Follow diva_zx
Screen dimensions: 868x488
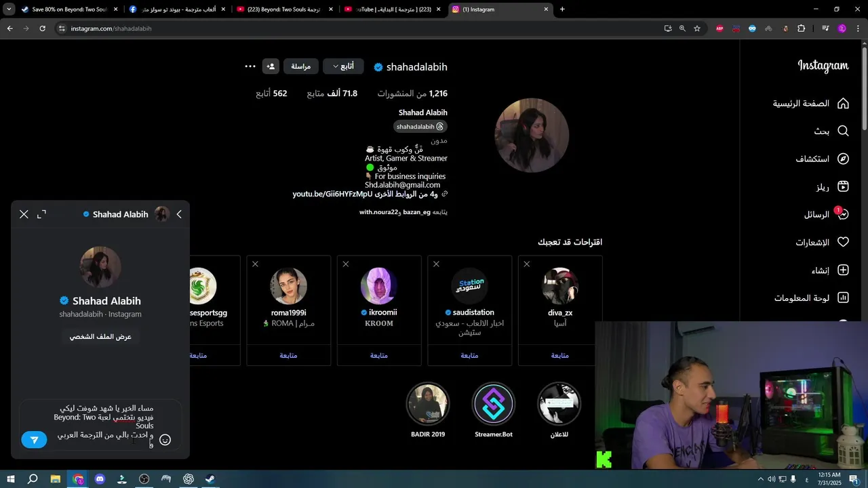pos(560,355)
